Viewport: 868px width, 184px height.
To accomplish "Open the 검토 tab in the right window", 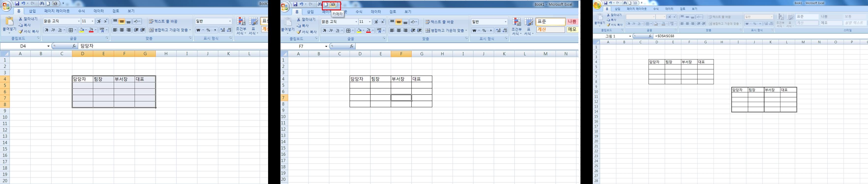I will [683, 9].
